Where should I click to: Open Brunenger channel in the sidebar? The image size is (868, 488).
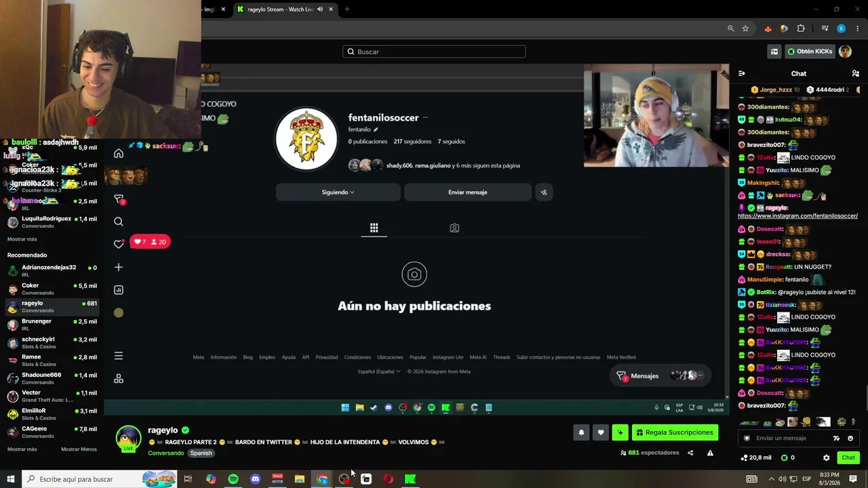click(53, 325)
